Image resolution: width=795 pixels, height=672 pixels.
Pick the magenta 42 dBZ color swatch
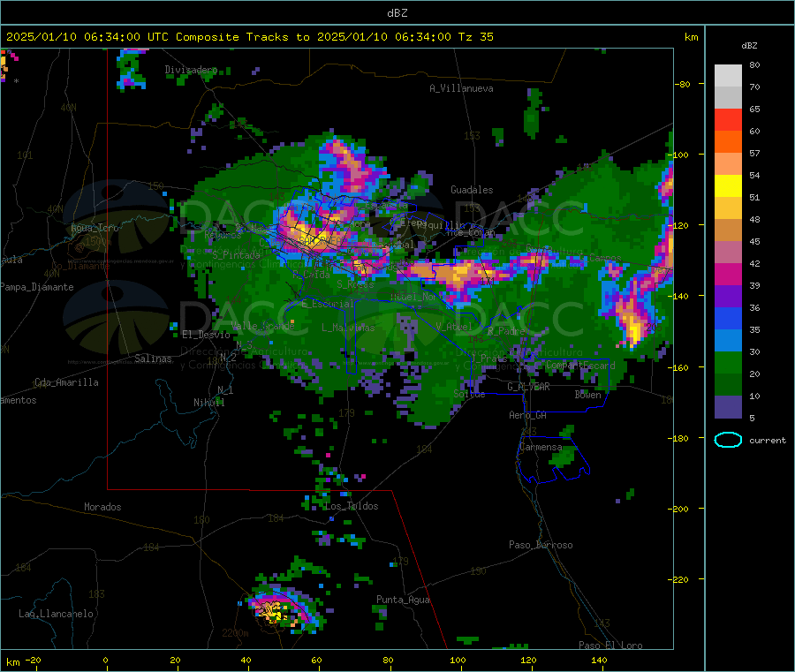pyautogui.click(x=728, y=274)
